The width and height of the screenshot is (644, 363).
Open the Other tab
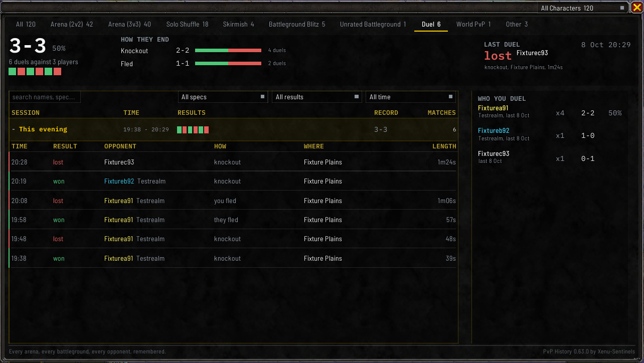tap(517, 24)
